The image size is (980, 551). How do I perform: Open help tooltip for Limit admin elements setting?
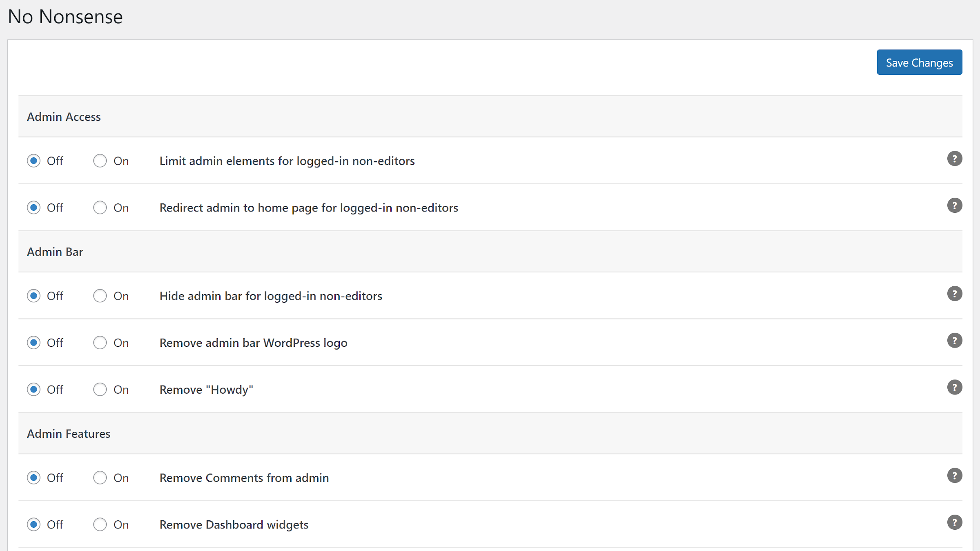click(954, 158)
